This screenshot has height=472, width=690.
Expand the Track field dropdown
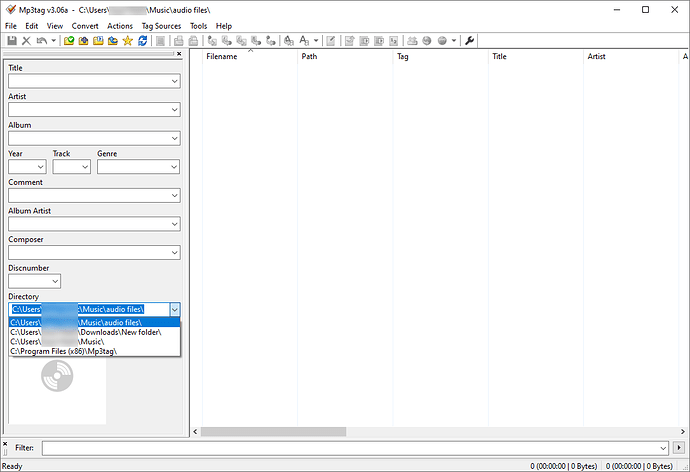85,167
